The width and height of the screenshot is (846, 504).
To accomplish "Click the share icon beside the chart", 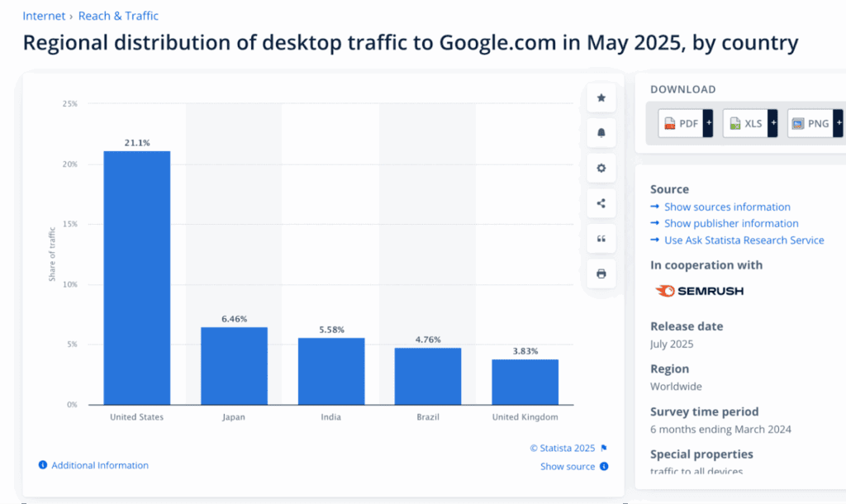I will pos(601,202).
